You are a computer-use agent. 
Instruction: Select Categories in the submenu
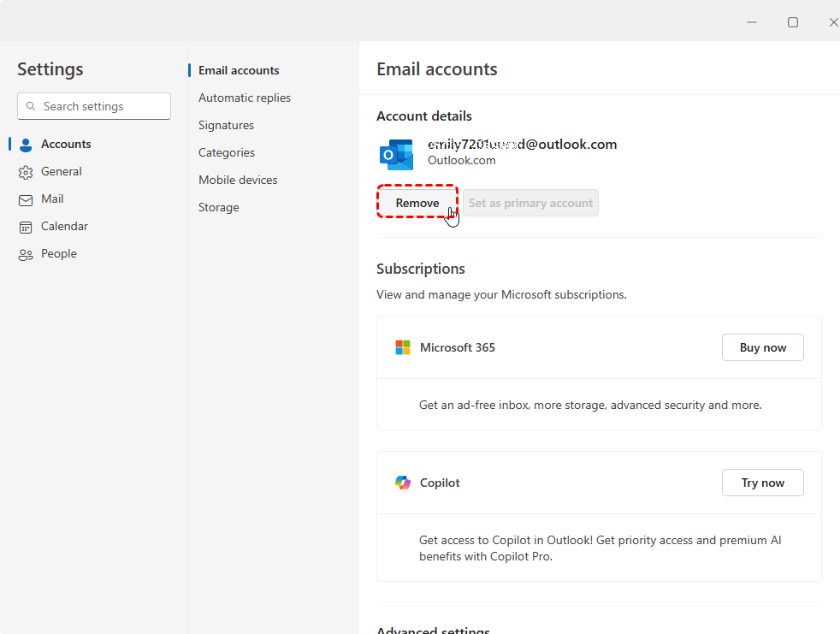[227, 153]
